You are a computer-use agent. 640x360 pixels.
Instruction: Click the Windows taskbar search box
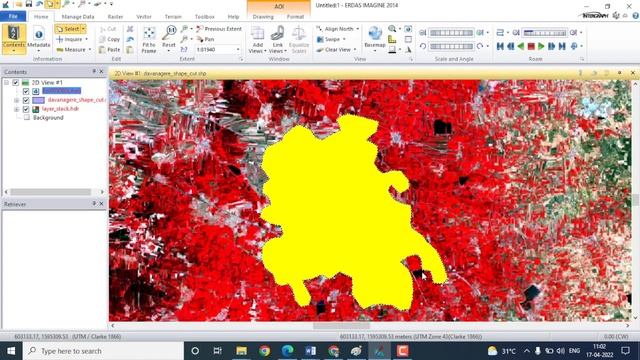[x=104, y=351]
